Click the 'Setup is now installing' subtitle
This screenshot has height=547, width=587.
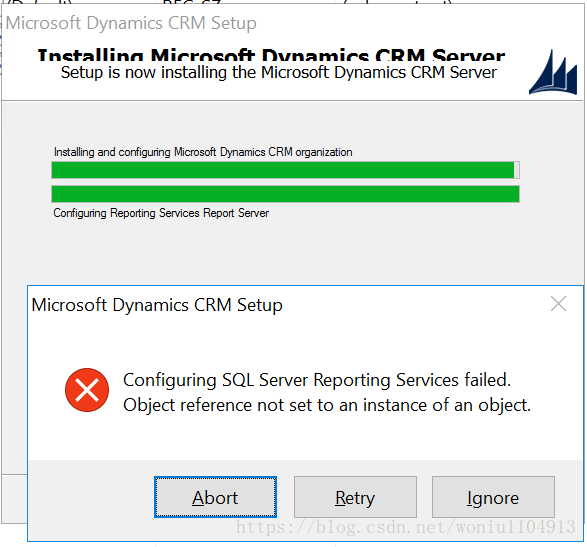tap(279, 72)
